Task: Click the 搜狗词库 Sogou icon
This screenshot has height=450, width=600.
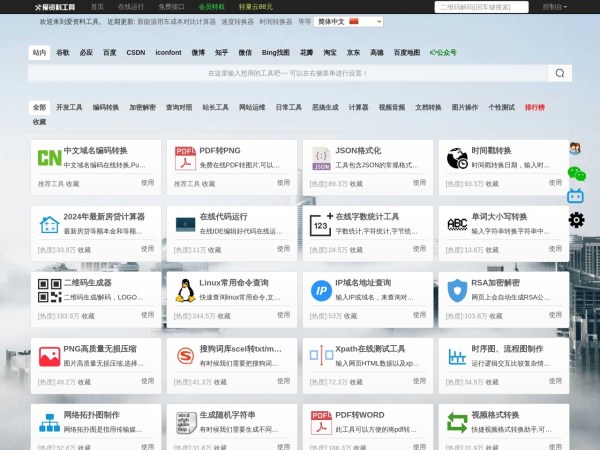Action: 185,356
